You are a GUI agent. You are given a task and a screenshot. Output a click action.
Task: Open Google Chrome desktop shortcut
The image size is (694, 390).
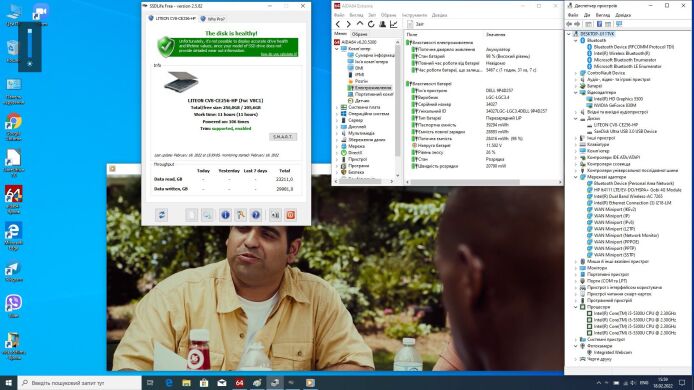pos(14,127)
